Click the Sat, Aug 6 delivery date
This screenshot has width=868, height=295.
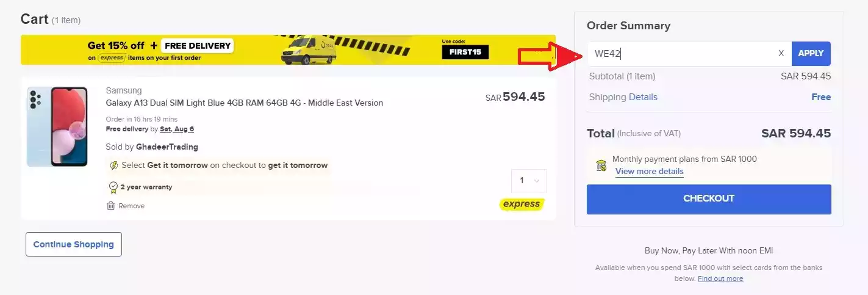[177, 129]
